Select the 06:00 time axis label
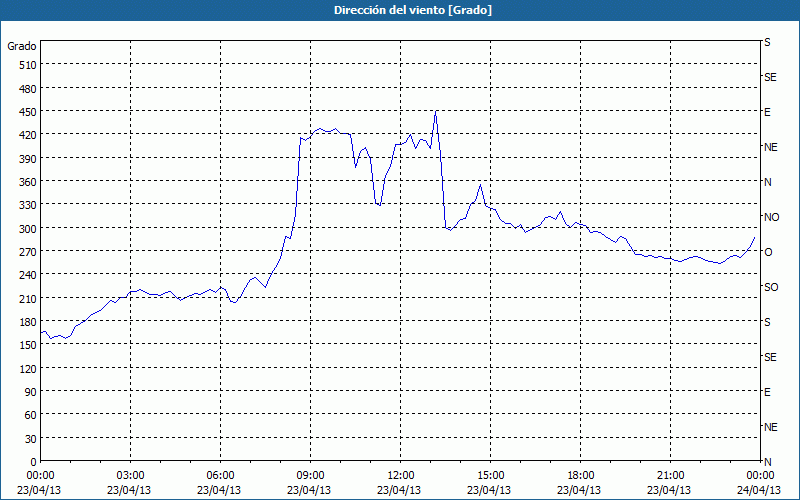Viewport: 800px width, 500px height. (220, 476)
